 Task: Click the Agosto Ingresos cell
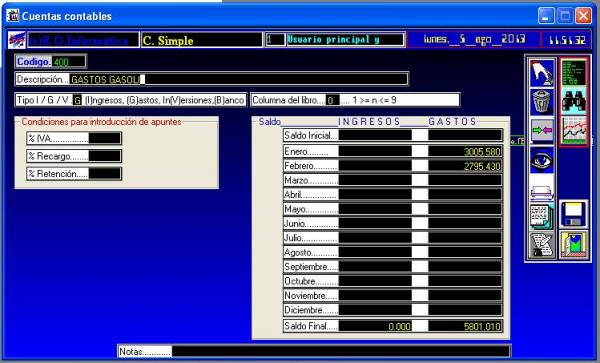tap(375, 252)
